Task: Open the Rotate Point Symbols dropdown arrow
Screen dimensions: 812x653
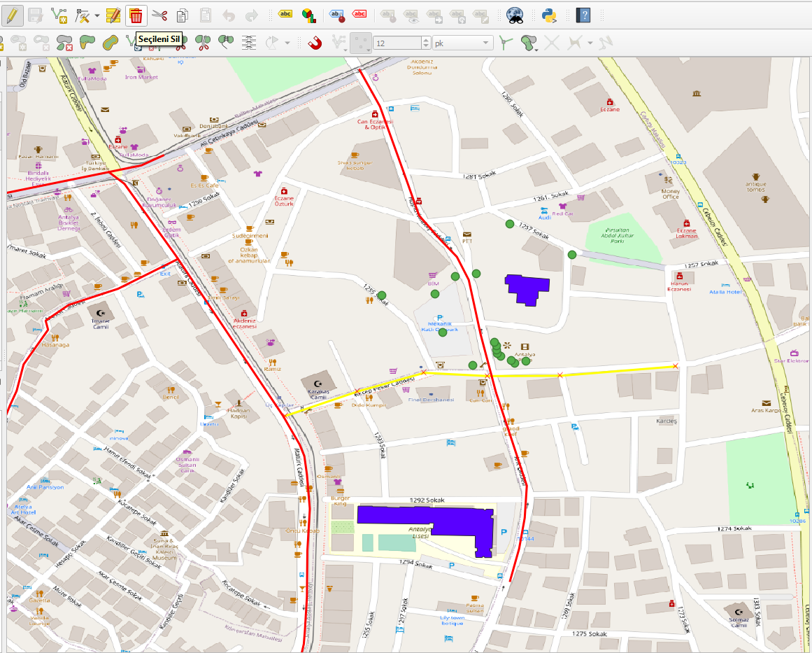Action: click(287, 43)
